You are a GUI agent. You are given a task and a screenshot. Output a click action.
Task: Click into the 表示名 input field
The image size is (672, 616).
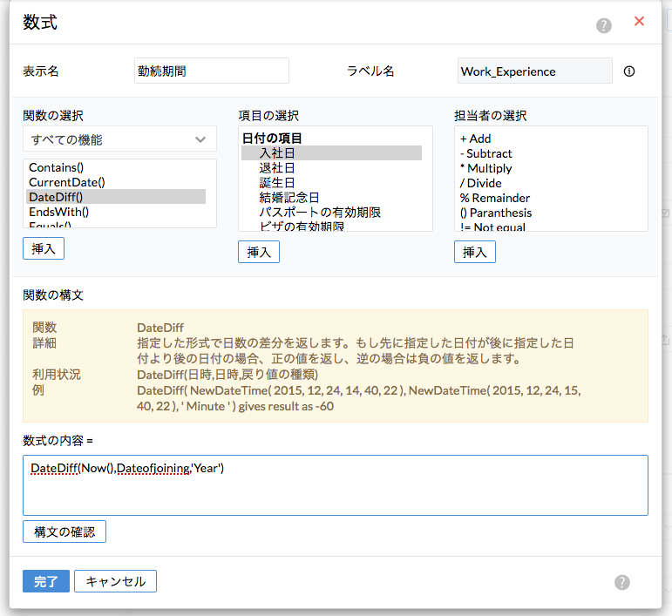[212, 71]
